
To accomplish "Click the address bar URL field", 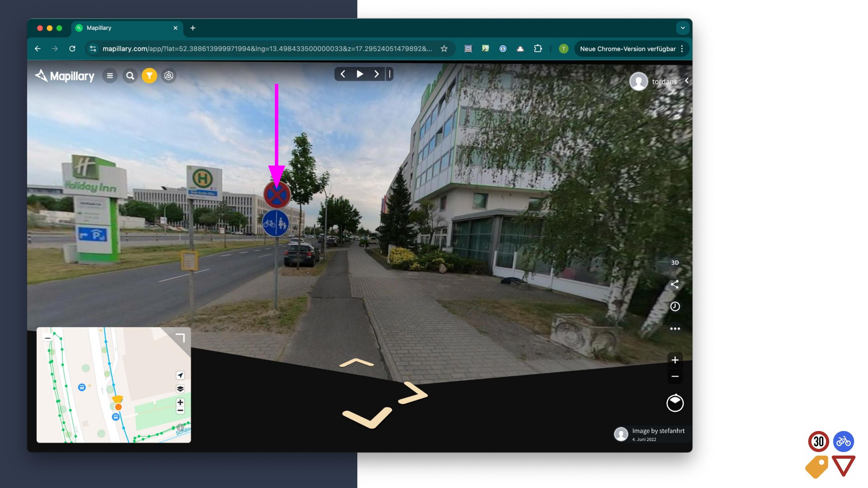I will coord(266,49).
